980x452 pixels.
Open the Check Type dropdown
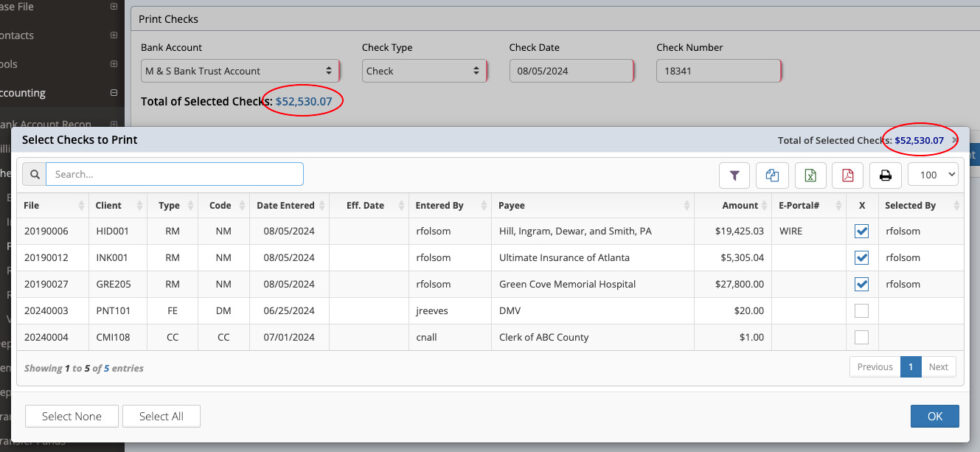[424, 71]
